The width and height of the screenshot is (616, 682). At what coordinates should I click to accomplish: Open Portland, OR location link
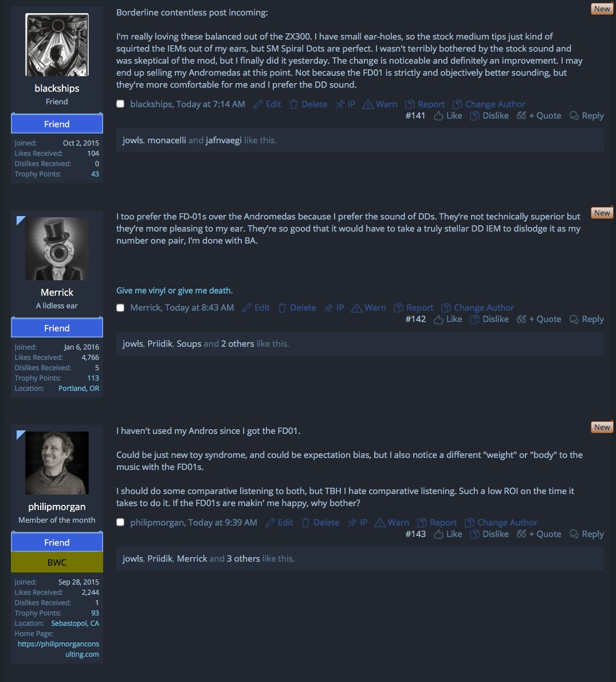point(79,389)
